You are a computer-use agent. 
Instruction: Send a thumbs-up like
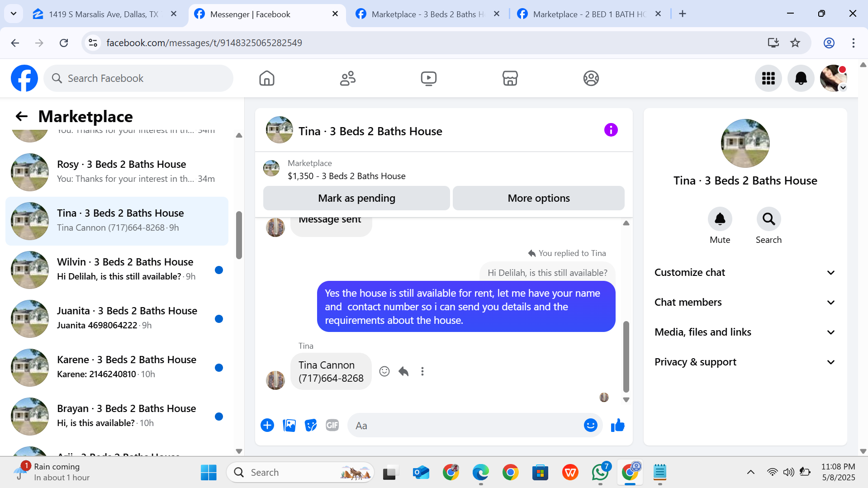coord(617,425)
